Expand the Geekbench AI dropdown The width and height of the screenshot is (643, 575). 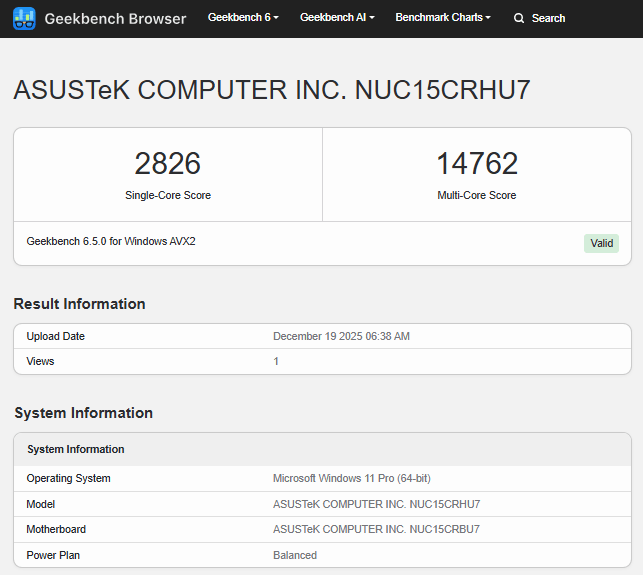pyautogui.click(x=337, y=18)
